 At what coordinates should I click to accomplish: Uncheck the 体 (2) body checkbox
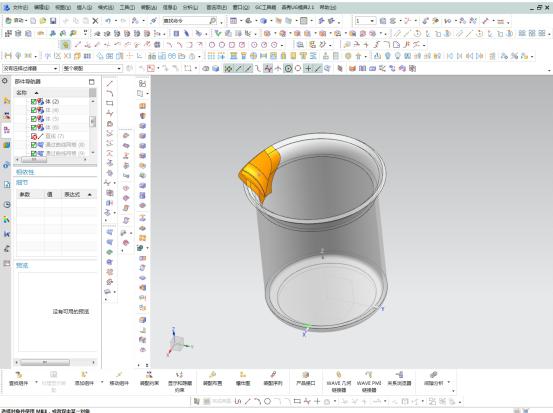(x=34, y=102)
